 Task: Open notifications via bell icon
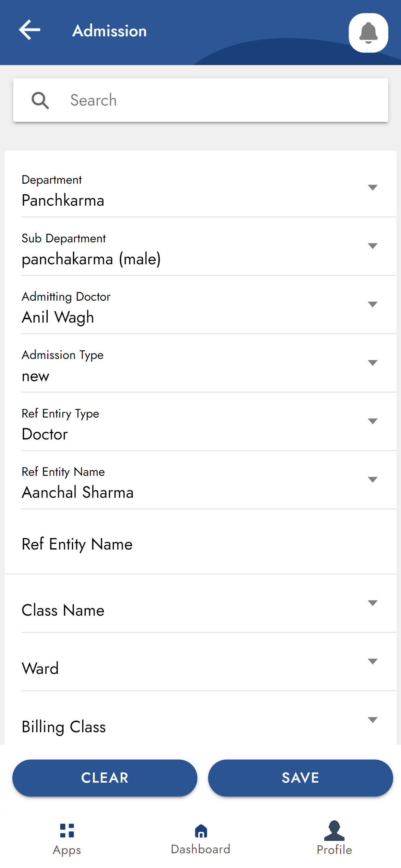coord(368,33)
